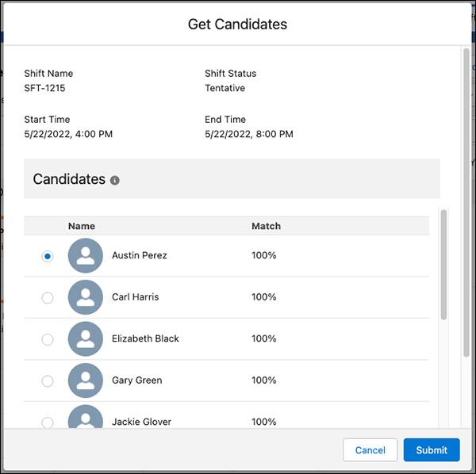Click the dialog's outer vertical scrollbar
476x474 pixels.
point(466,203)
